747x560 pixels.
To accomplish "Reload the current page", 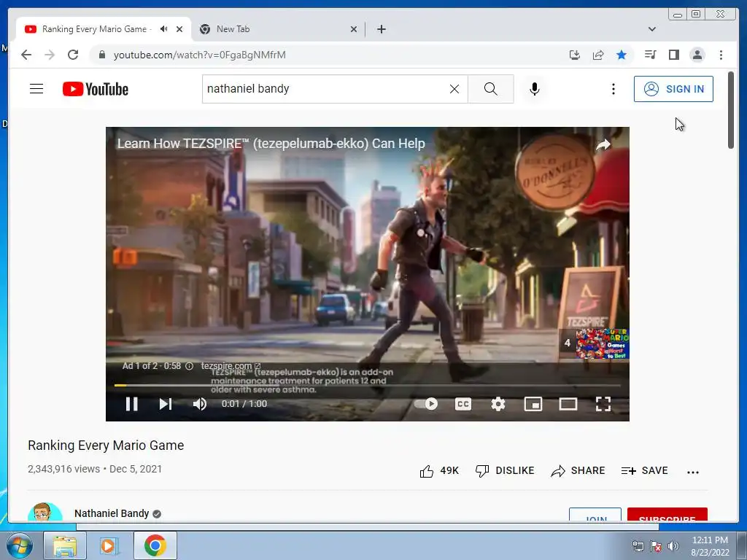I will 73,55.
